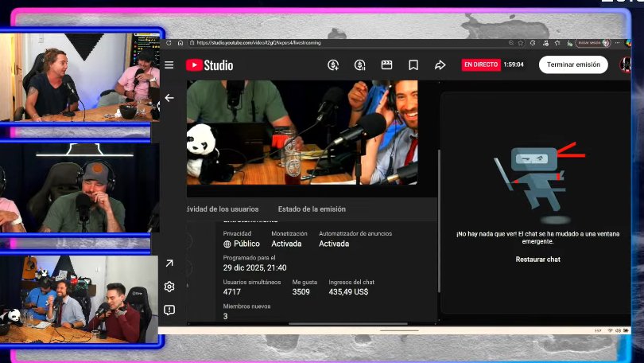Image resolution: width=644 pixels, height=363 pixels.
Task: Click the dollar ad-break icon
Action: [360, 65]
